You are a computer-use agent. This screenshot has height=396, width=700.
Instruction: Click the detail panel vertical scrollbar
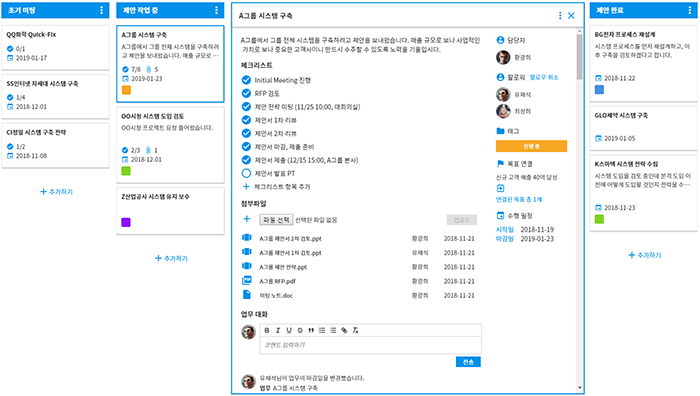point(579,57)
